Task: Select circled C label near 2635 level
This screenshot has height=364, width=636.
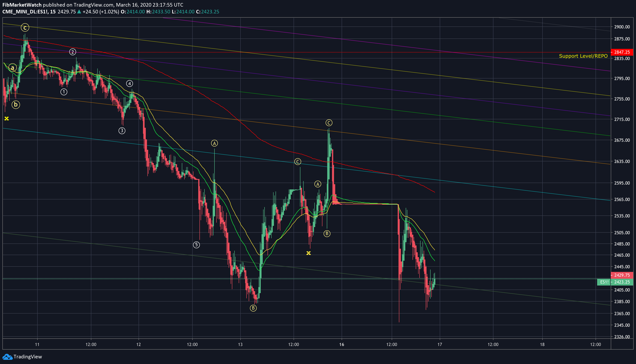Action: click(298, 162)
